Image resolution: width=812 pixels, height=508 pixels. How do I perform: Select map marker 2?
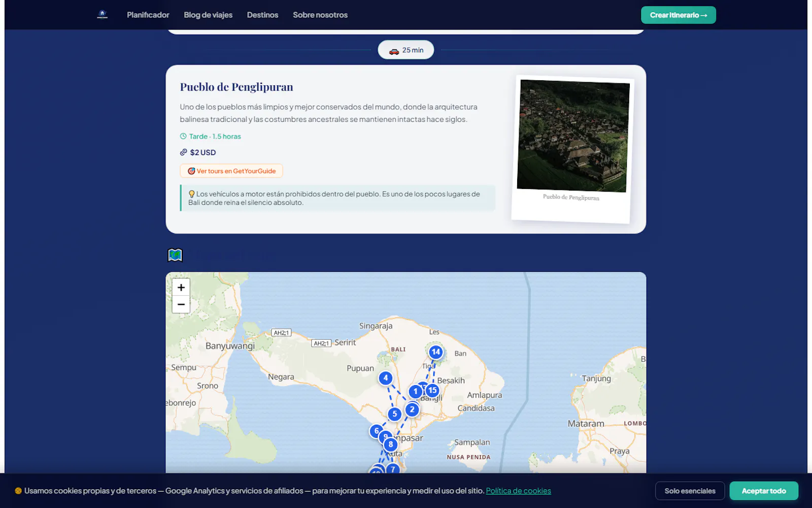(412, 409)
